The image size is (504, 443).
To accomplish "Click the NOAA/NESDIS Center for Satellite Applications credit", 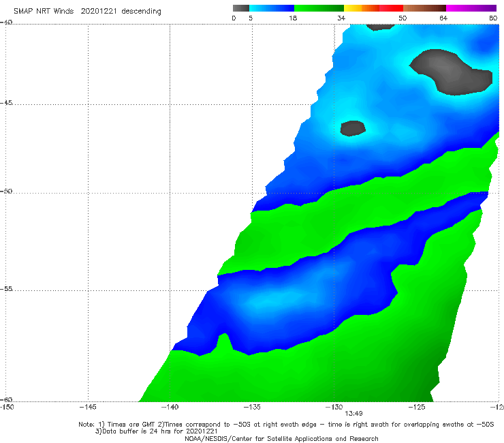I will [281, 438].
